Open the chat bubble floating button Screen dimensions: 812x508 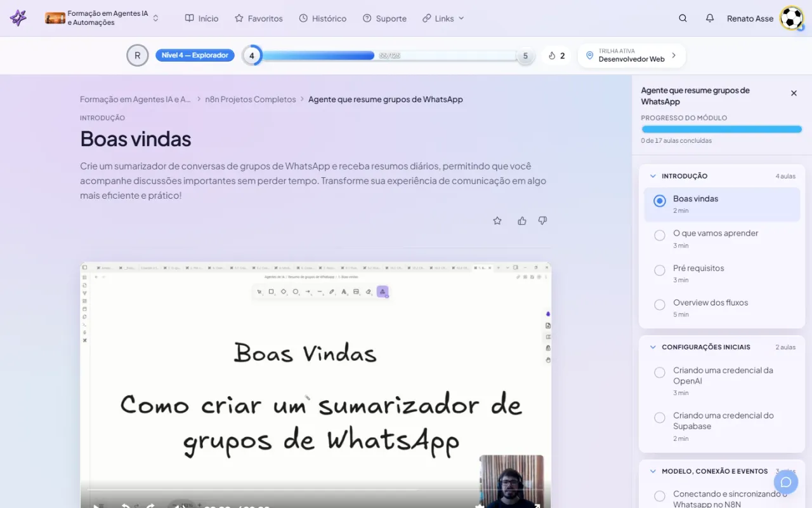(786, 482)
